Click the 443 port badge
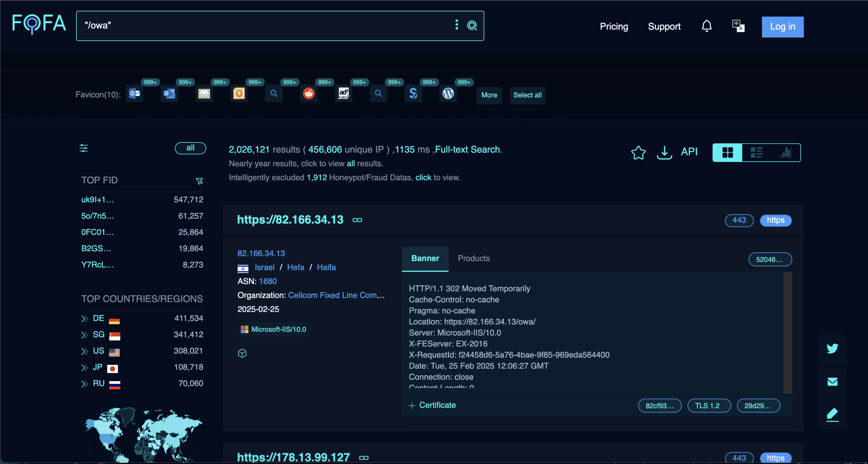The height and width of the screenshot is (464, 868). coord(739,220)
